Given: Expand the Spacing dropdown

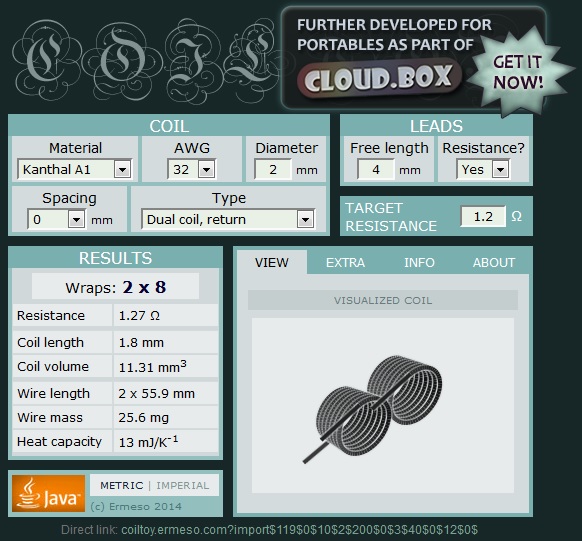Looking at the screenshot, I should (x=56, y=220).
